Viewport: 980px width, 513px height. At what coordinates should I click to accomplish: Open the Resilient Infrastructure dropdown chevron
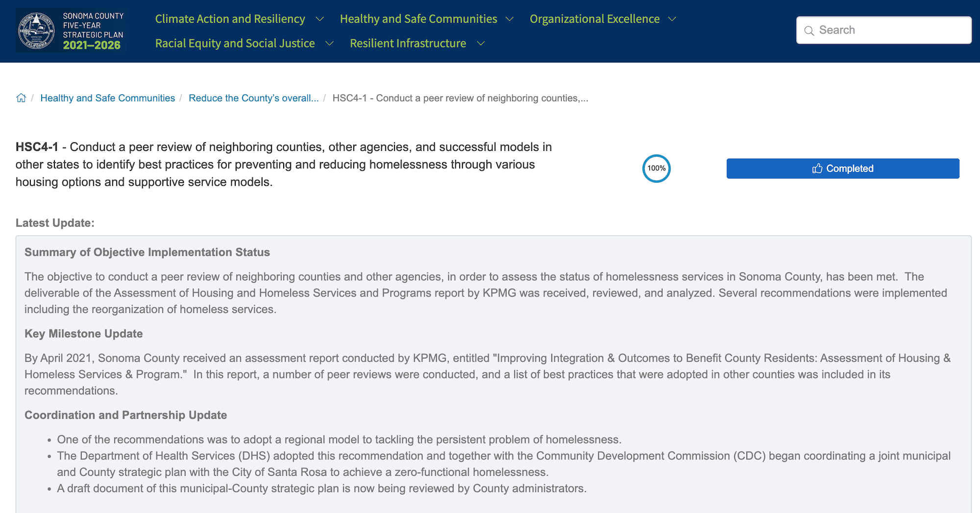tap(481, 44)
